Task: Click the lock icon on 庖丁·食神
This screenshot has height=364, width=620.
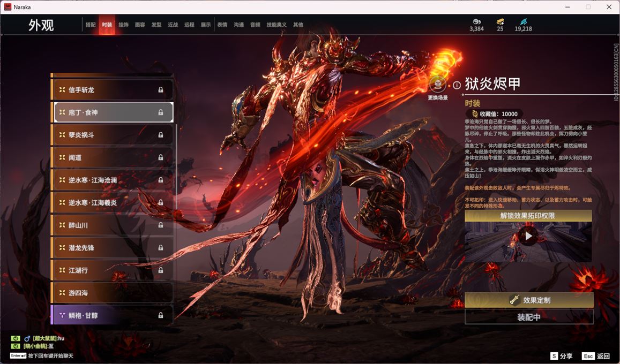Action: [x=161, y=112]
